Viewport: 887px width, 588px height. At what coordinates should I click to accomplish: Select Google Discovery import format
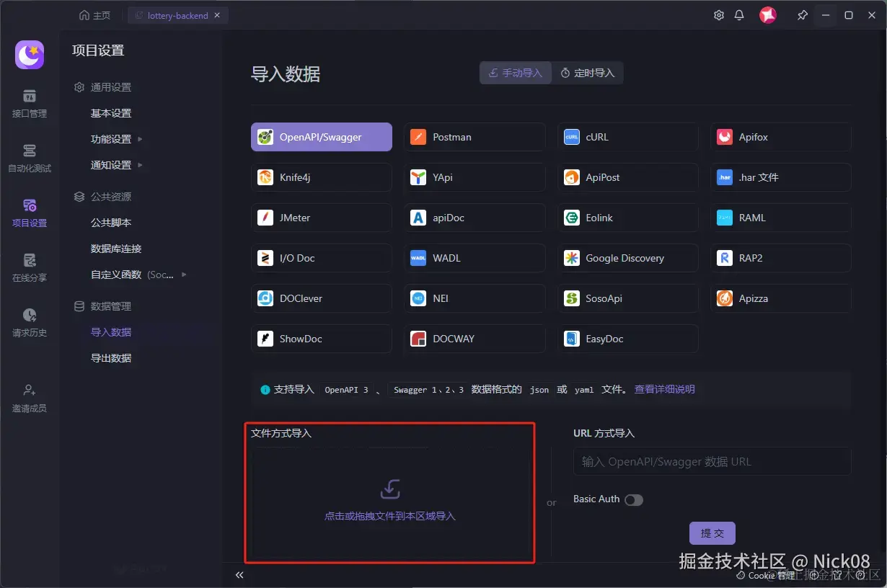pos(627,258)
